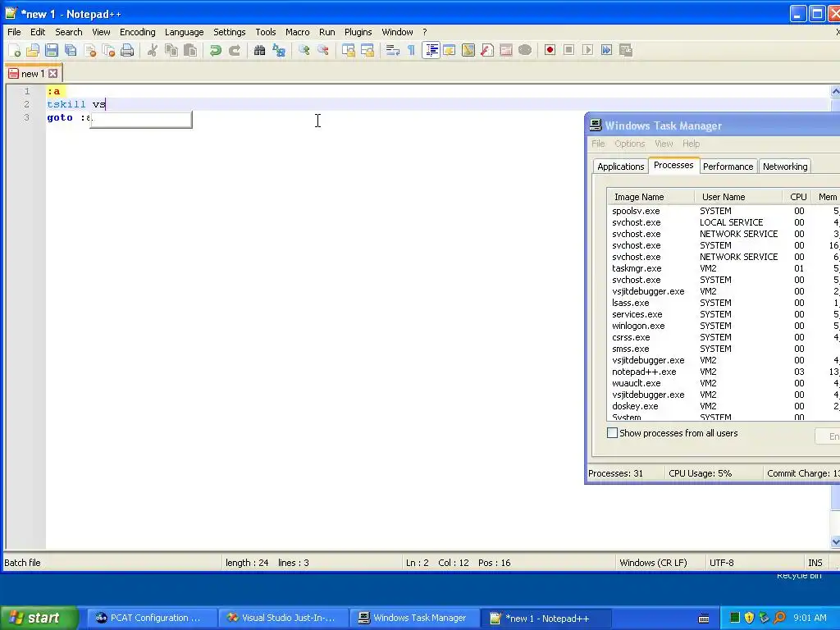Open Task Manager Options menu

[x=629, y=144]
